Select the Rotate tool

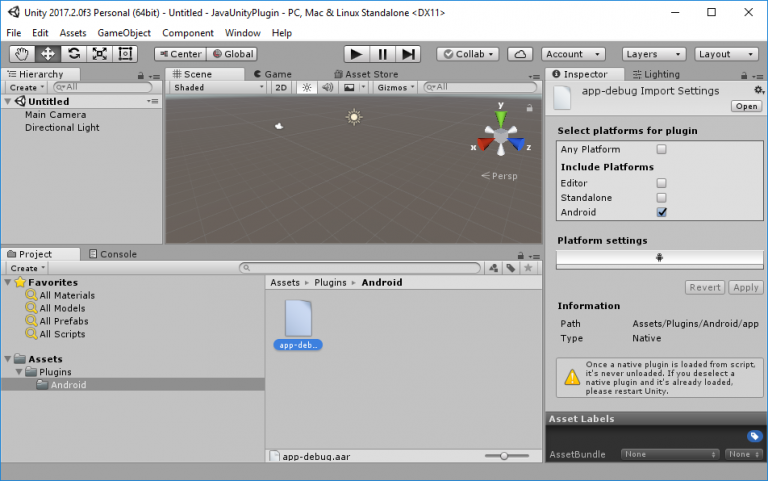[74, 54]
